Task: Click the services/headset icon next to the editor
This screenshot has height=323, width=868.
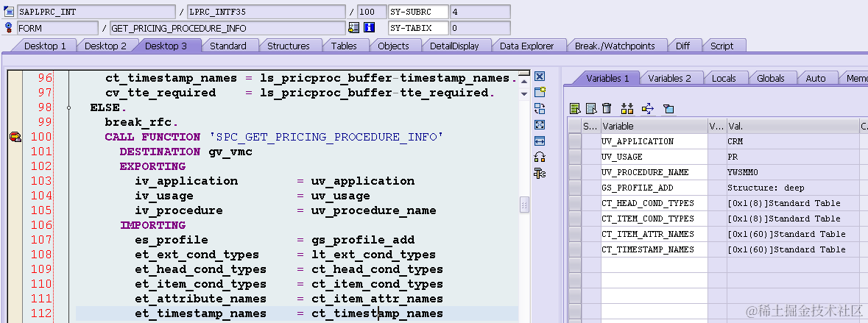Action: click(539, 157)
